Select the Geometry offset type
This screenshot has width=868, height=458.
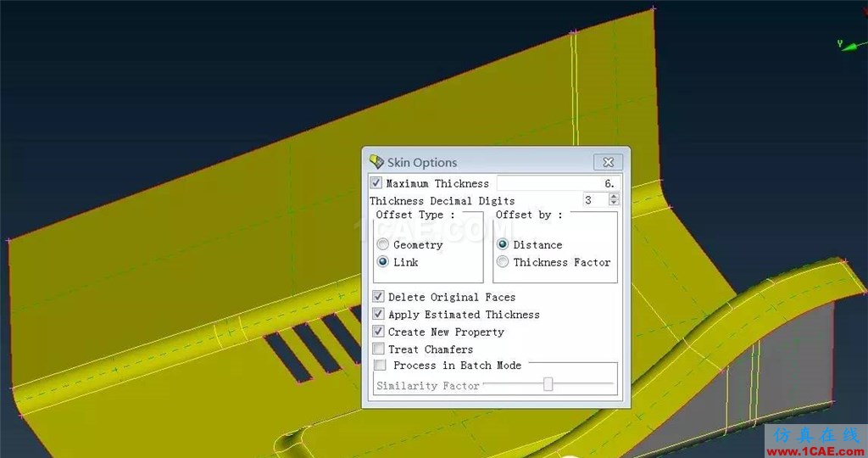click(x=382, y=244)
